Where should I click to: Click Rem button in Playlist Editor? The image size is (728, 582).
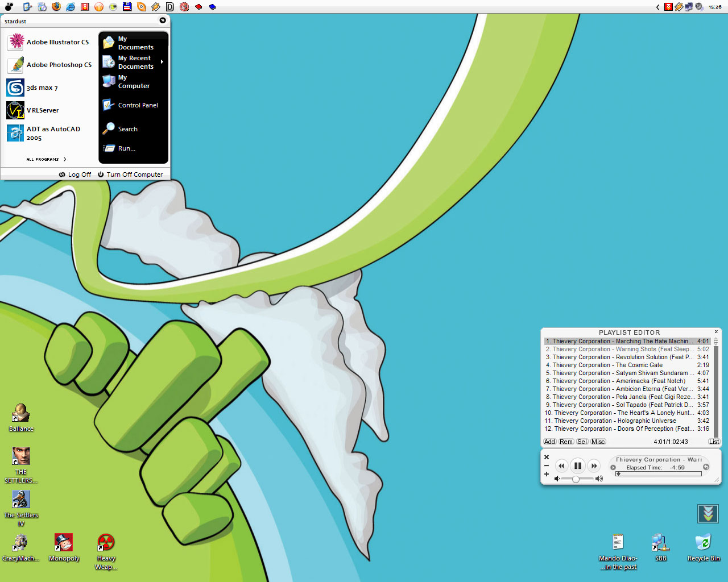566,442
